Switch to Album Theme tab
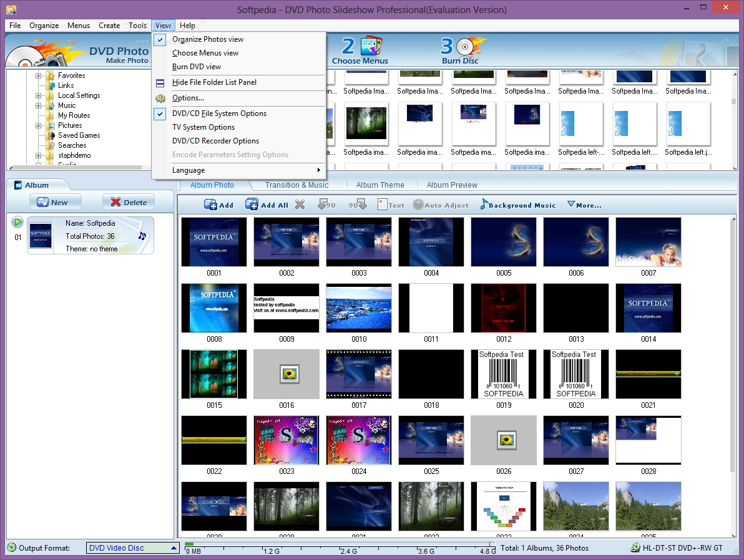 click(380, 185)
